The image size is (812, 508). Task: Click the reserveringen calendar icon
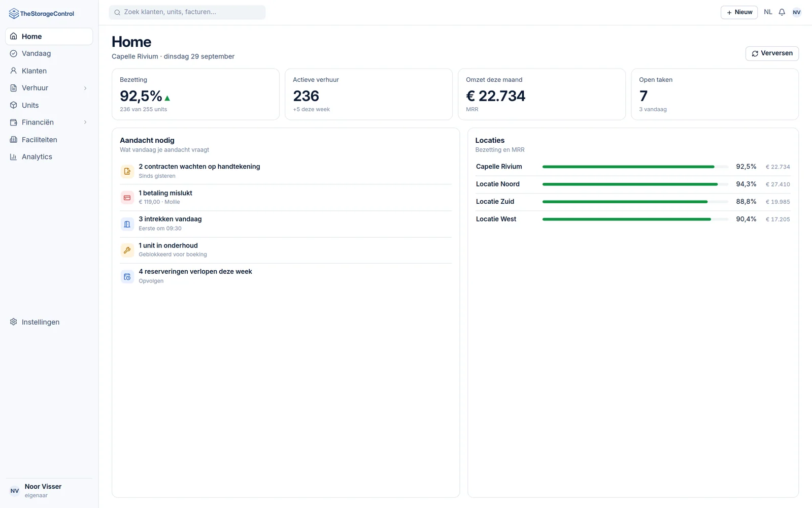pos(127,276)
